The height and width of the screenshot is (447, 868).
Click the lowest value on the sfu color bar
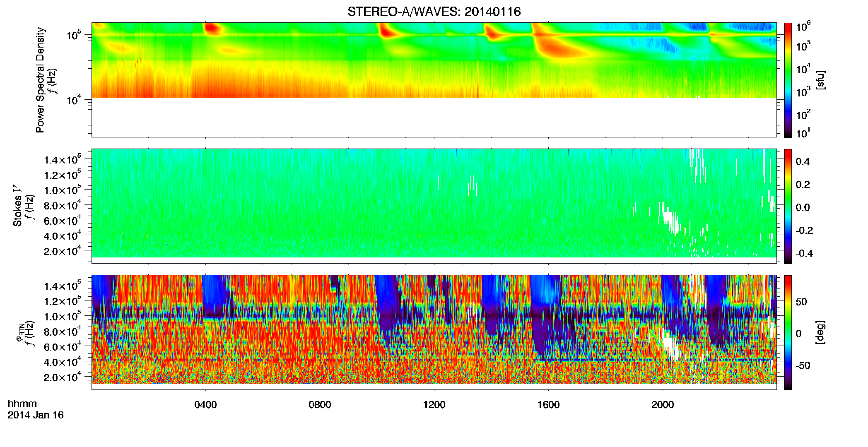pos(803,133)
